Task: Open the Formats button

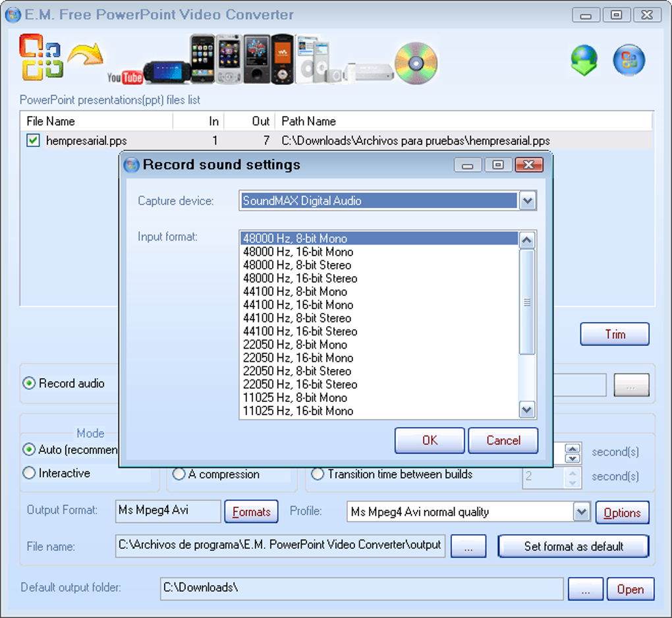Action: click(x=251, y=512)
